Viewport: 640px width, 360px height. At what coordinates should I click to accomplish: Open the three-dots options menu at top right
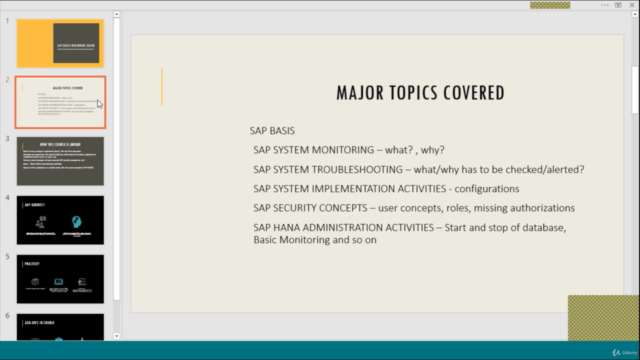pyautogui.click(x=604, y=5)
